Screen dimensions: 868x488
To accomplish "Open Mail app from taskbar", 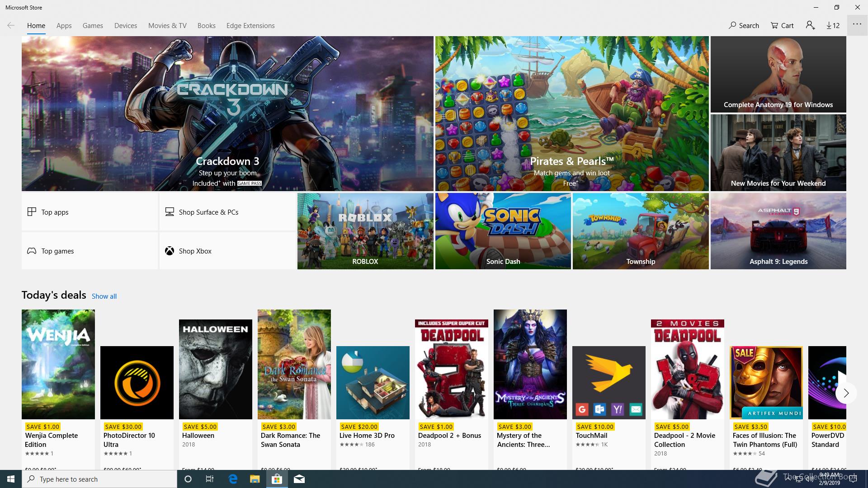I will [x=299, y=479].
